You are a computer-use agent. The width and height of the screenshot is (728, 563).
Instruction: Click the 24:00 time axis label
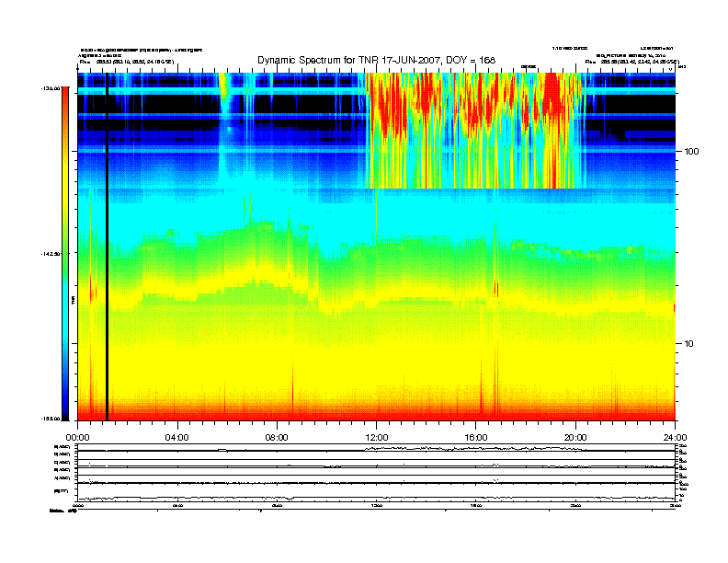click(675, 438)
